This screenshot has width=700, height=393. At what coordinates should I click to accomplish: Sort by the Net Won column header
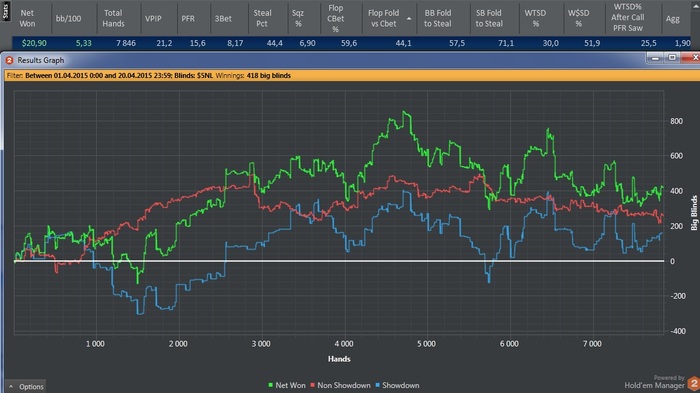pyautogui.click(x=27, y=18)
